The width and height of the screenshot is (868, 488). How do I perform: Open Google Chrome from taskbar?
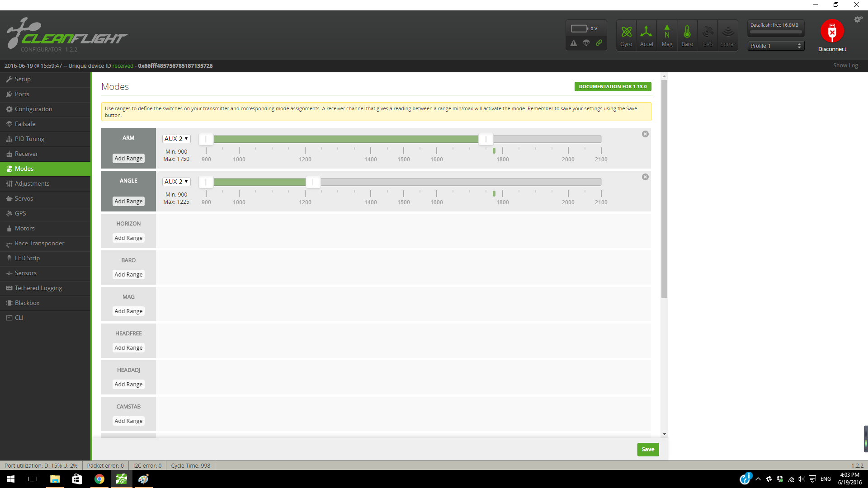[x=99, y=479]
